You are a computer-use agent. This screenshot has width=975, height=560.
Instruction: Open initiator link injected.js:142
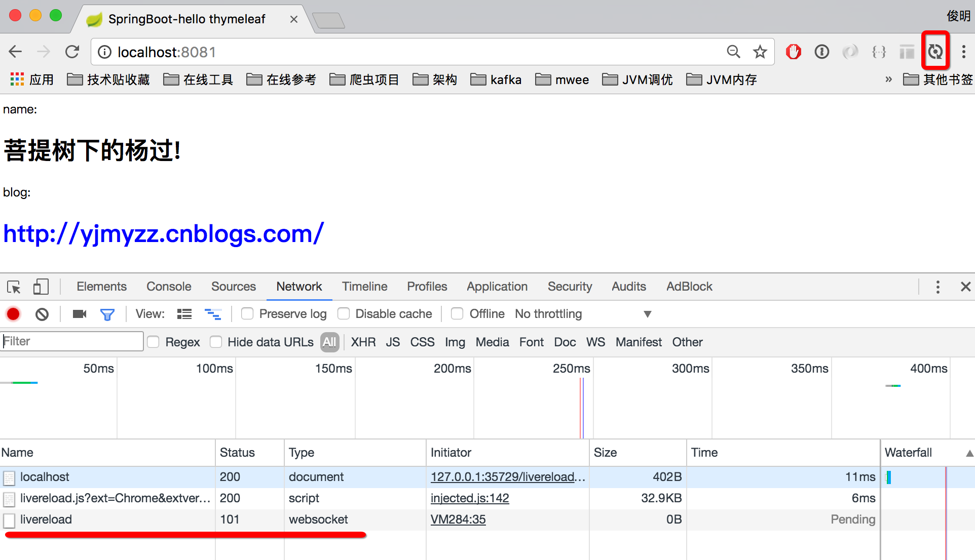pos(470,498)
